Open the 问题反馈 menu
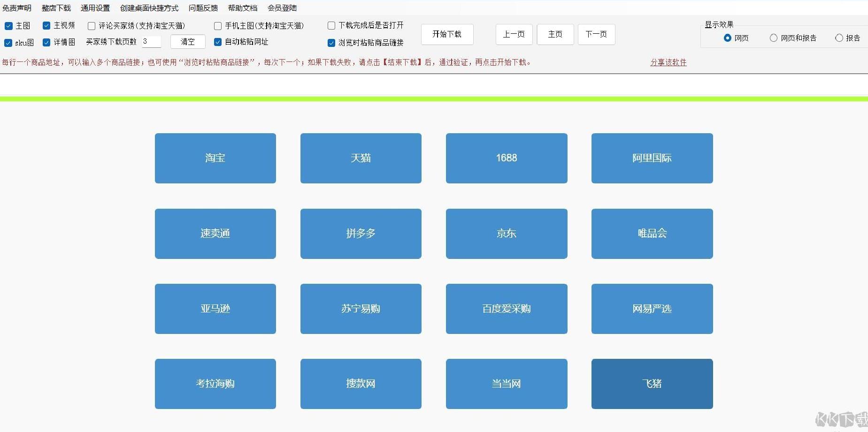 tap(203, 8)
